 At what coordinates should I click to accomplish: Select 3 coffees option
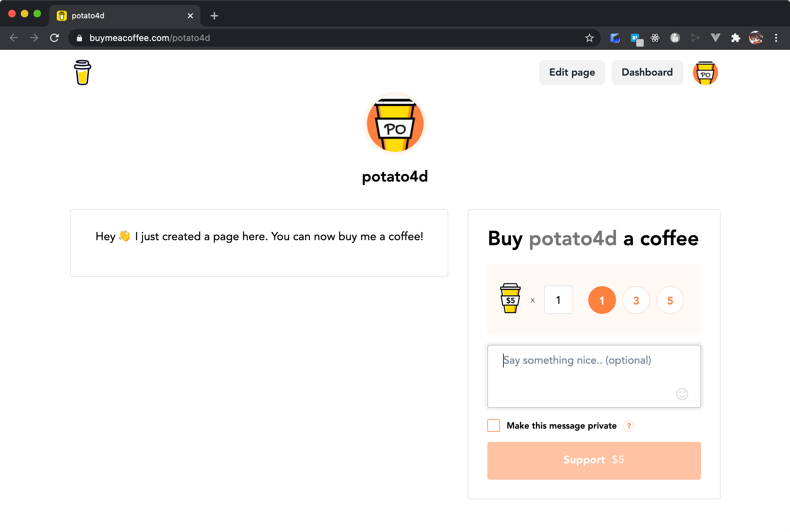click(636, 300)
